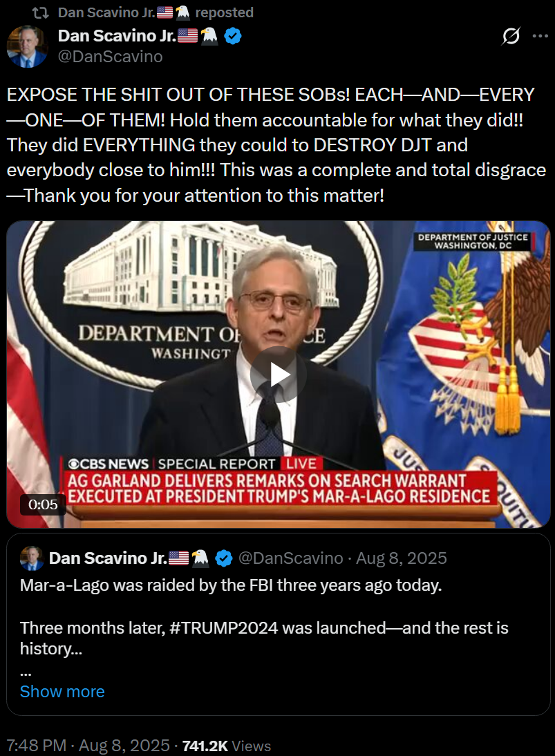This screenshot has height=756, width=555.
Task: Click the 0:05 video duration badge
Action: coord(43,504)
